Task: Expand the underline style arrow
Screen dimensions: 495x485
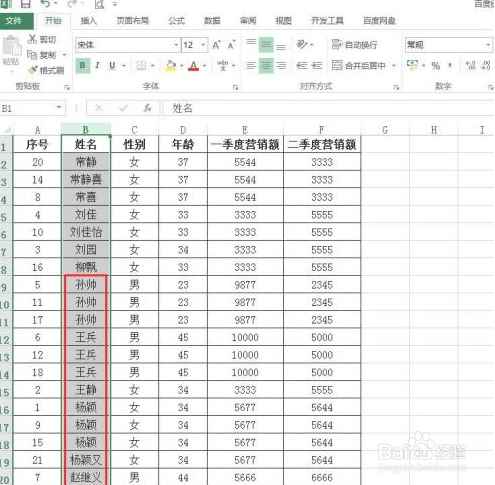Action: (x=124, y=66)
